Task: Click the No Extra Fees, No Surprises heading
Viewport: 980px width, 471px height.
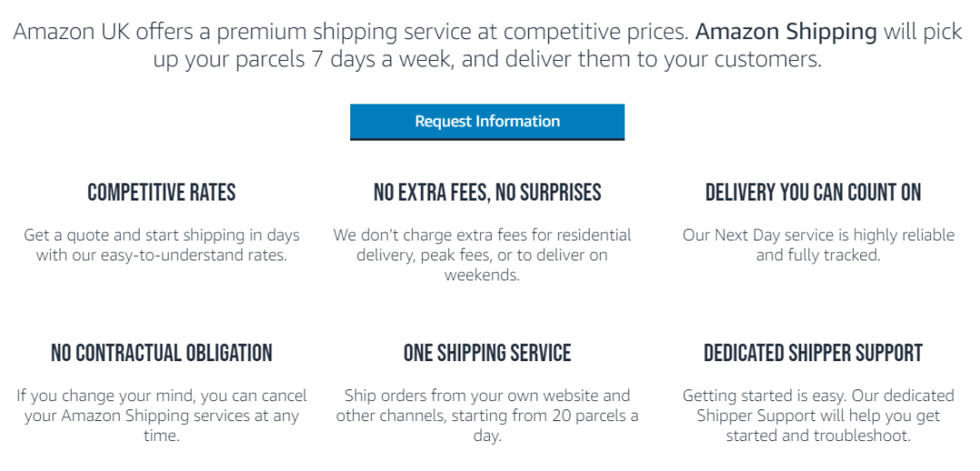Action: coord(487,192)
